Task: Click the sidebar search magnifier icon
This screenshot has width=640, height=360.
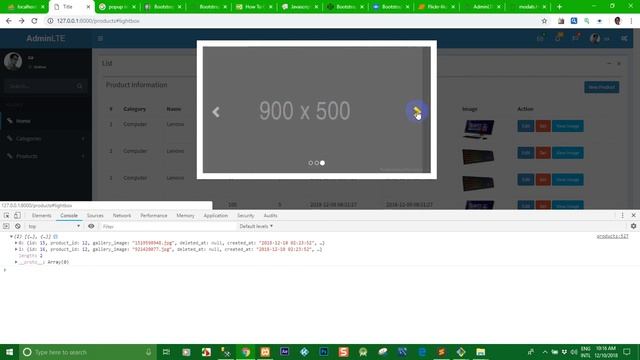Action: [x=80, y=86]
